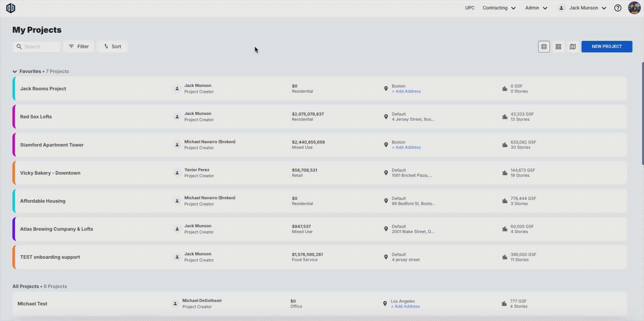This screenshot has width=644, height=321.
Task: Open the Filter options
Action: (78, 47)
